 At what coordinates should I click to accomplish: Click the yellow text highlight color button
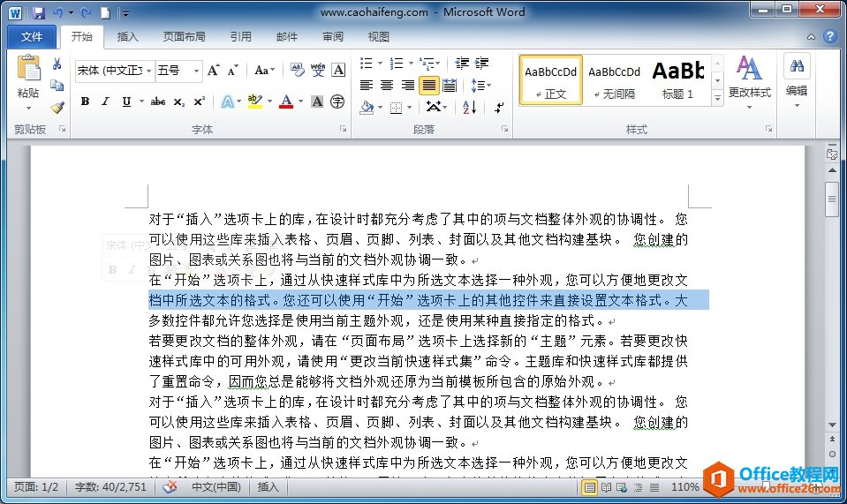(x=254, y=102)
